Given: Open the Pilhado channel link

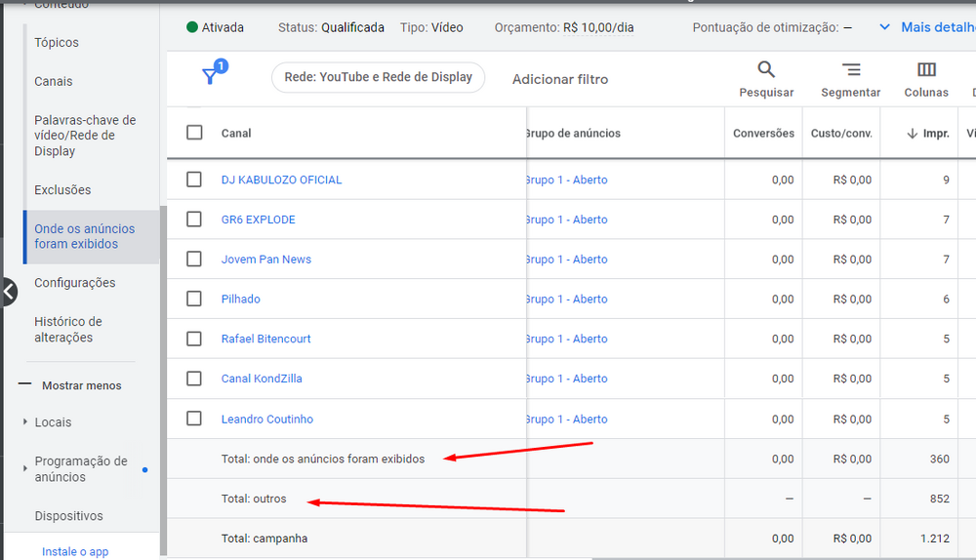Looking at the screenshot, I should tap(241, 300).
